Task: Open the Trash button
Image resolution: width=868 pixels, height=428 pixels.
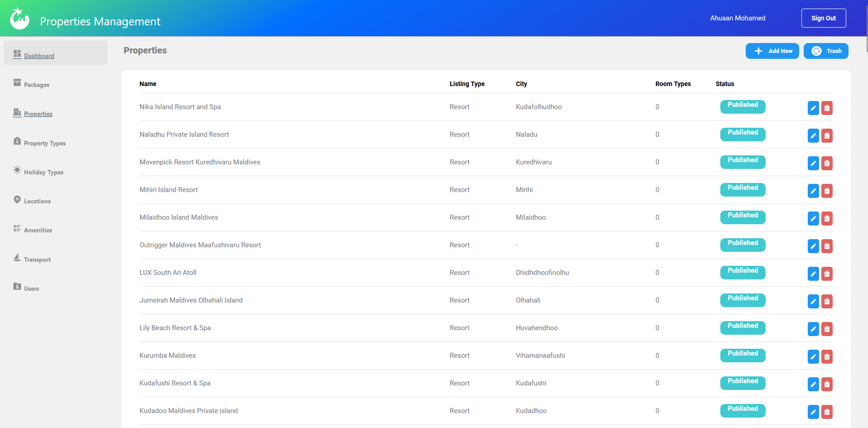Action: (826, 51)
